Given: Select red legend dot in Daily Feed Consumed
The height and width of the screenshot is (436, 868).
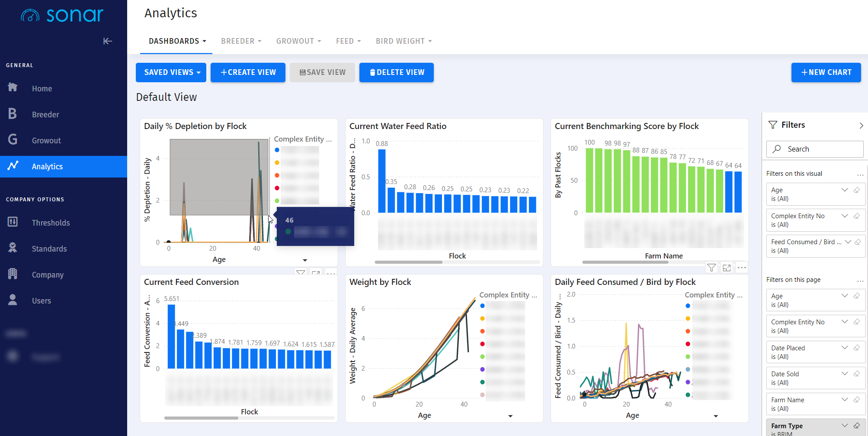Looking at the screenshot, I should 688,344.
